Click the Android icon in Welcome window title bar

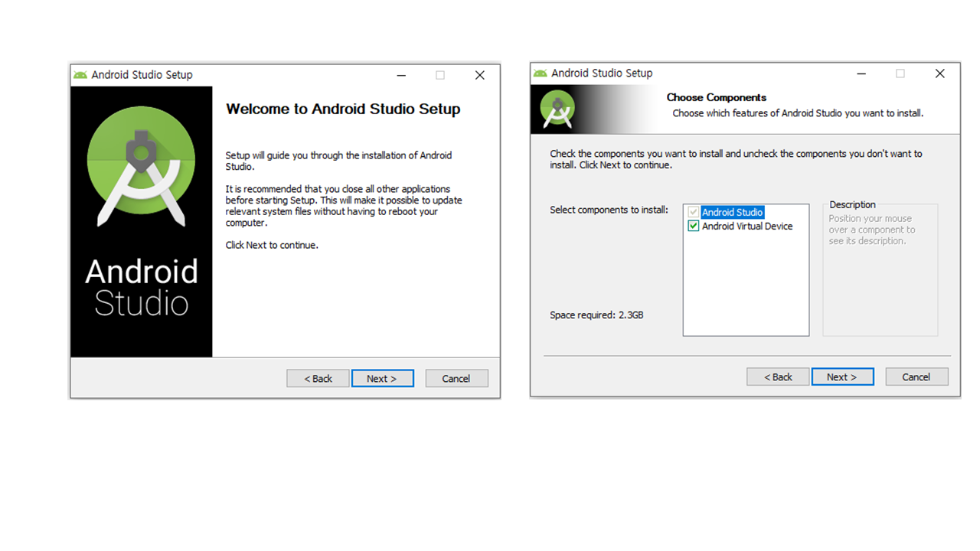click(x=80, y=75)
